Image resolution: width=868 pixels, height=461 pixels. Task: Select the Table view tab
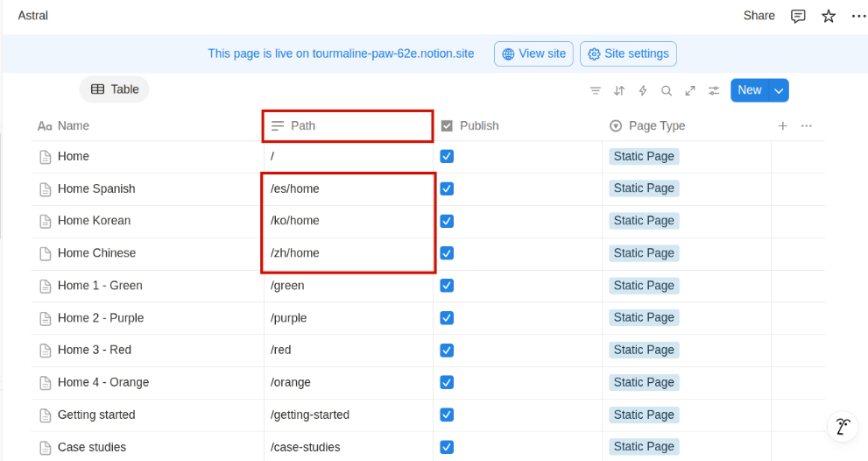tap(115, 89)
